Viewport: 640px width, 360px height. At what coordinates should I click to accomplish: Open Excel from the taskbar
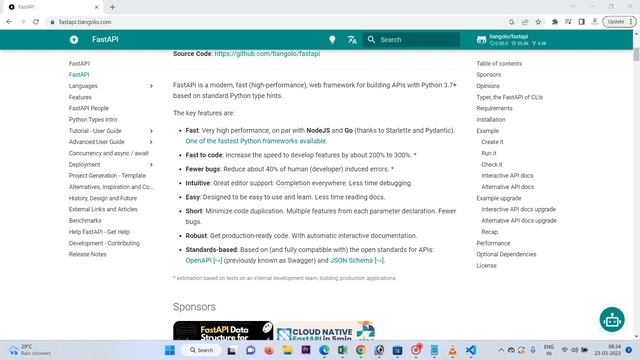[342, 350]
